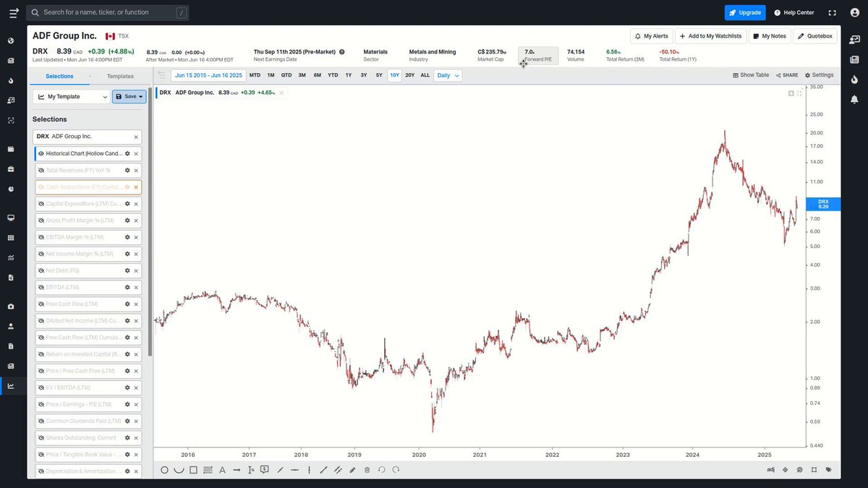868x488 pixels.
Task: Remove the Net Debt (FQ) selection
Action: (136, 270)
